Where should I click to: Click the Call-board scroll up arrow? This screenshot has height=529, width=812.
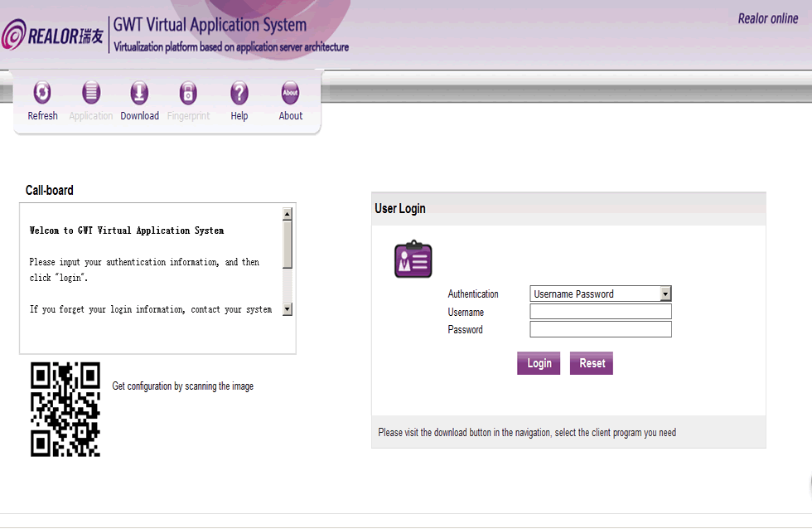[x=288, y=214]
